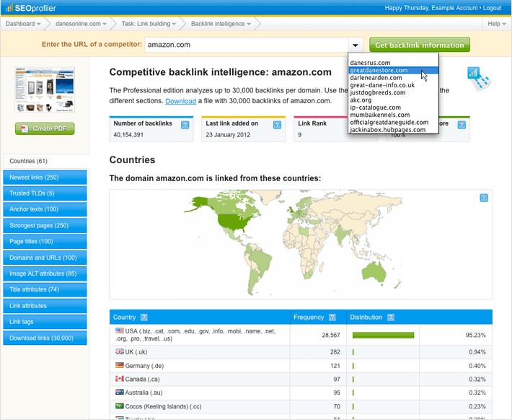Select danesrus.com from the dropdown list
The image size is (512, 420).
point(393,63)
